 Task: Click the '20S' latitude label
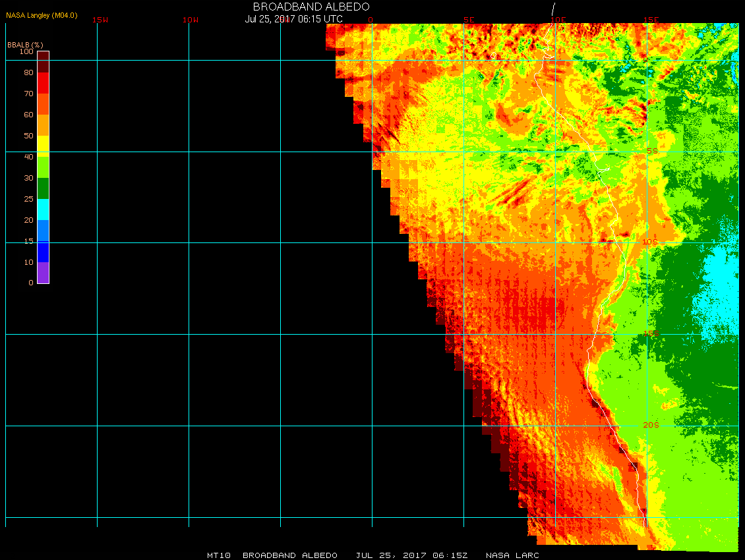pos(651,425)
